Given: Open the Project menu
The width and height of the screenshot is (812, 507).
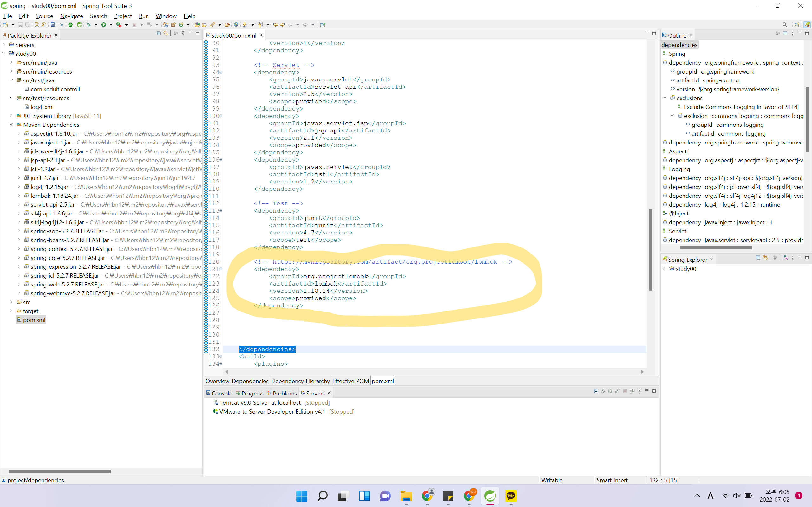Looking at the screenshot, I should pos(123,16).
